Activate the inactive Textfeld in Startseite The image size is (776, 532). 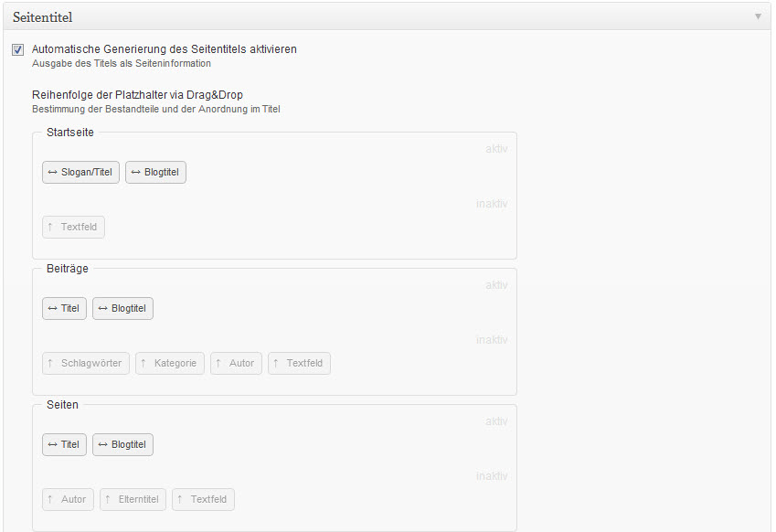(73, 228)
